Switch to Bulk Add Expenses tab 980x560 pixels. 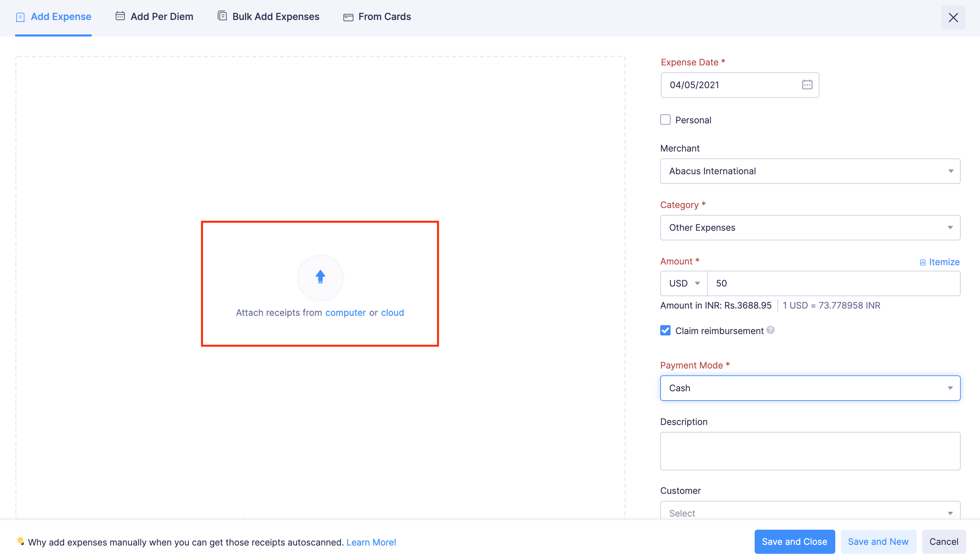pos(275,17)
